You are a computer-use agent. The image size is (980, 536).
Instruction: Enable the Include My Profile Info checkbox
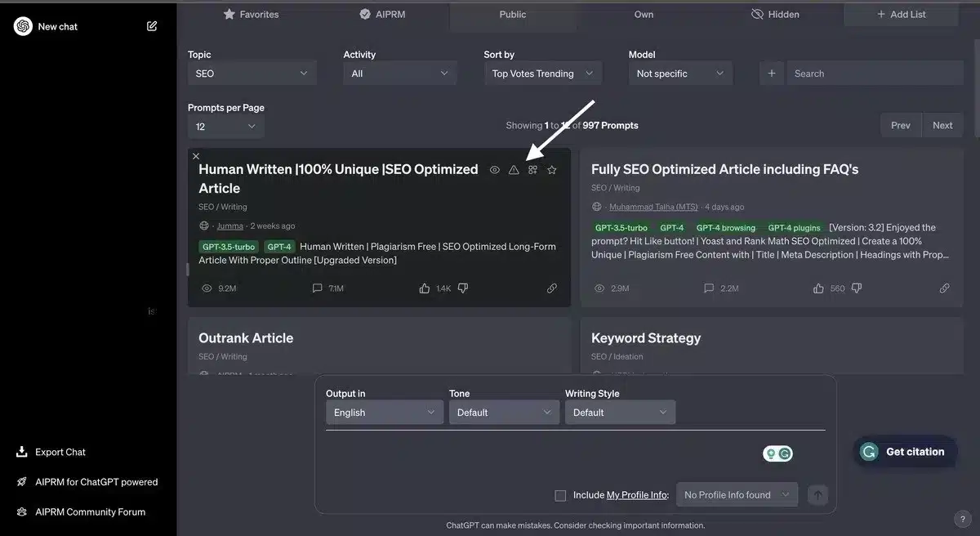pos(560,495)
